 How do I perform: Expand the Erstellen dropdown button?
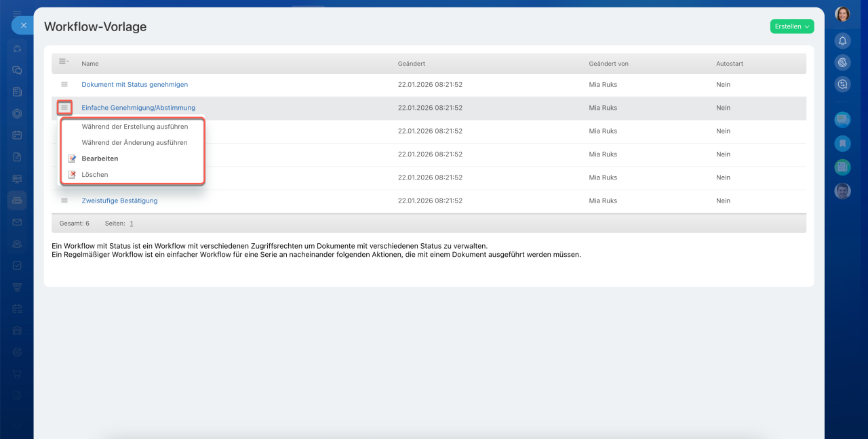[791, 26]
